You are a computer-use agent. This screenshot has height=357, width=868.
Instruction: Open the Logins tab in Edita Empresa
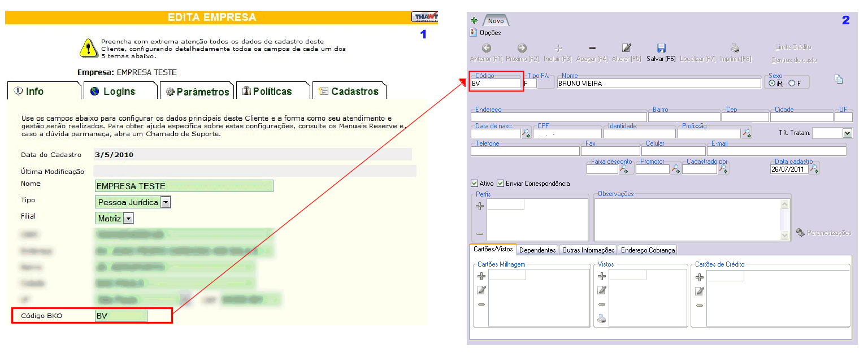[120, 92]
